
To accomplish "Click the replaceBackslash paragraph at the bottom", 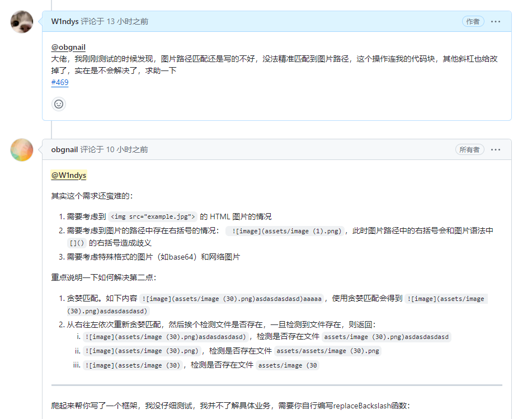I will click(x=230, y=406).
